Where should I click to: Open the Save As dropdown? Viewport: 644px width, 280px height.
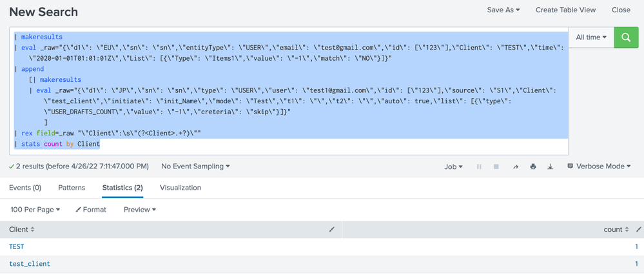point(503,10)
